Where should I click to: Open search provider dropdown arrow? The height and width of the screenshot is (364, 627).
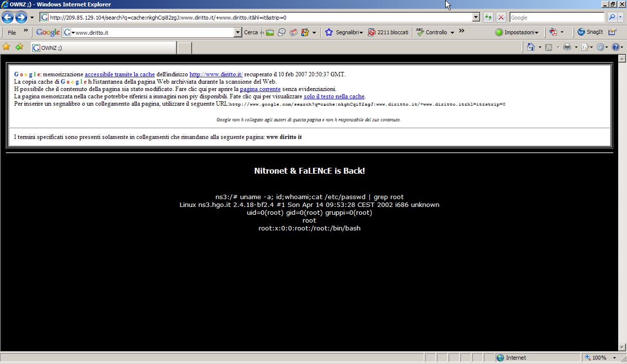[x=621, y=18]
